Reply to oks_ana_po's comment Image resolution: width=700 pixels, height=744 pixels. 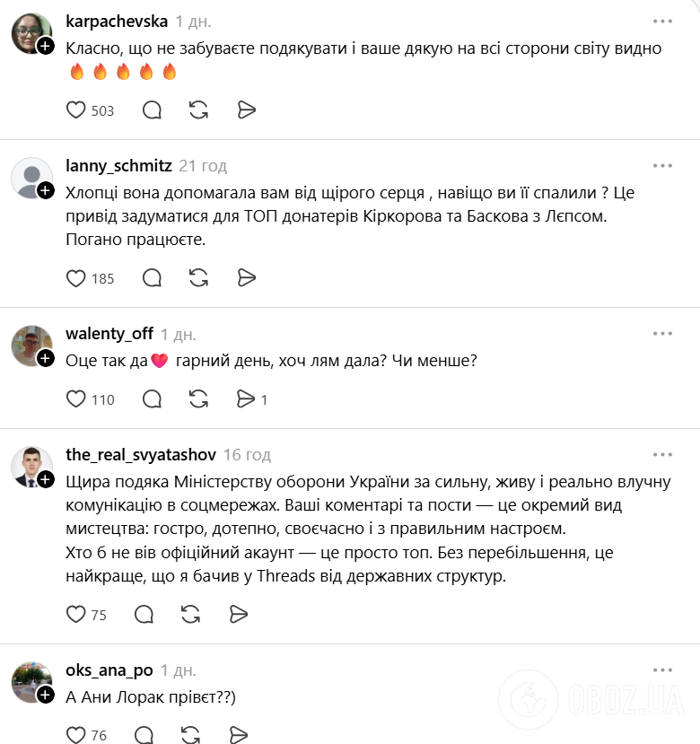[x=143, y=735]
